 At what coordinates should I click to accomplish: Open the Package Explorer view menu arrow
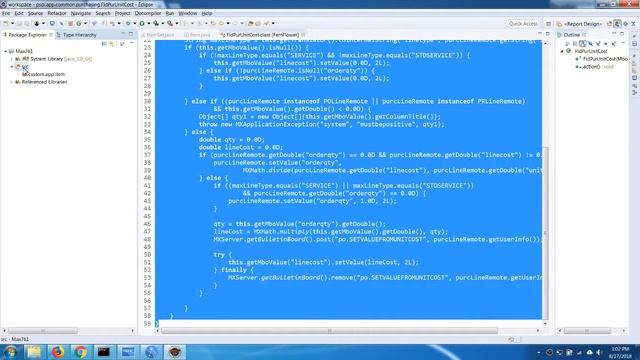(x=132, y=43)
